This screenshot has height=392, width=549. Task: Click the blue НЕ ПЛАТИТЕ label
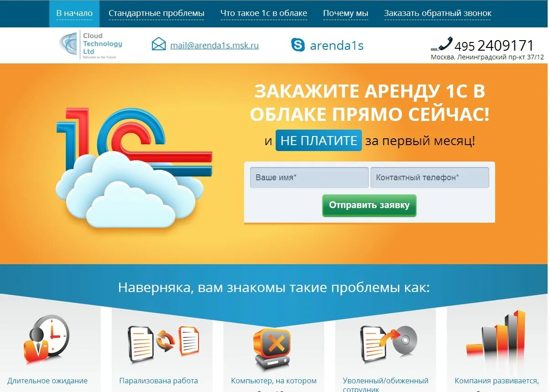pos(319,141)
